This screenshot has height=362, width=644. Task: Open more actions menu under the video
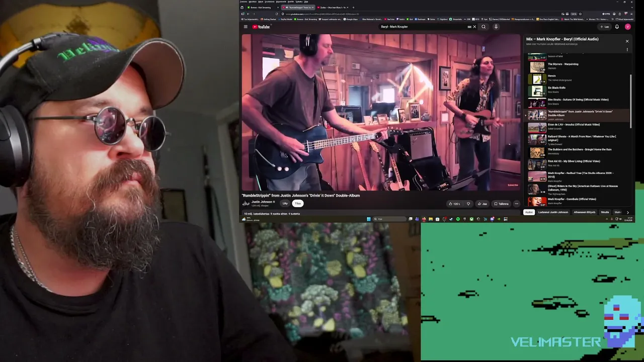pos(516,204)
